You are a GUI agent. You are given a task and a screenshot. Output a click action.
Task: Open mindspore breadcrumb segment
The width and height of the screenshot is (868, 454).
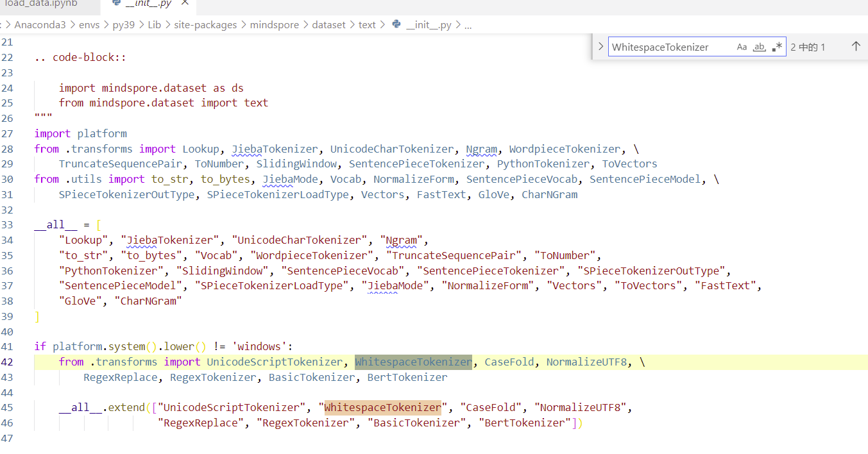coord(275,25)
